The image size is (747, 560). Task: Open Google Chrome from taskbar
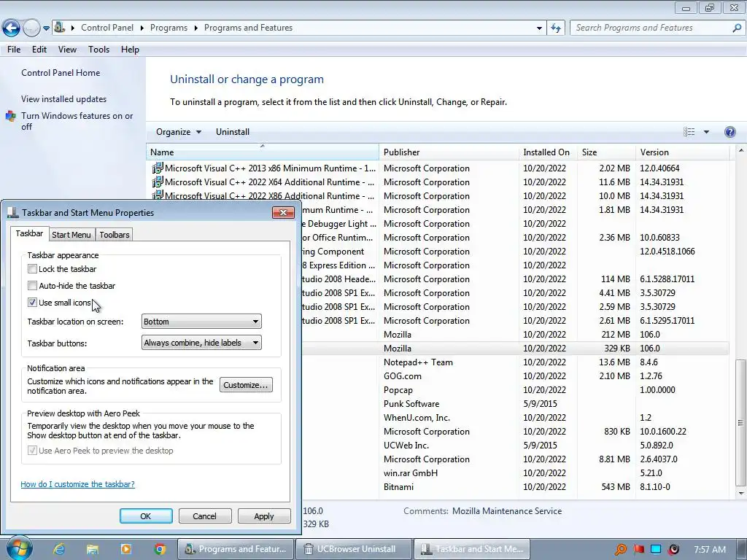pos(160,549)
